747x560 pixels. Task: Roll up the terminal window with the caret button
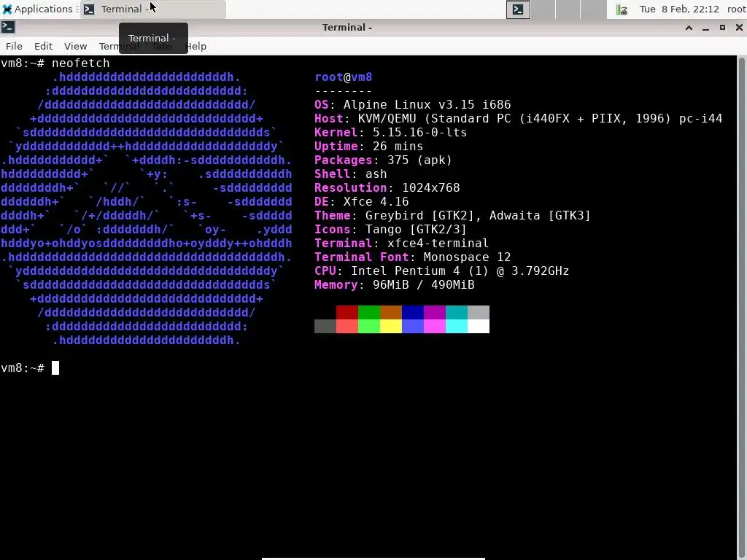pyautogui.click(x=689, y=28)
